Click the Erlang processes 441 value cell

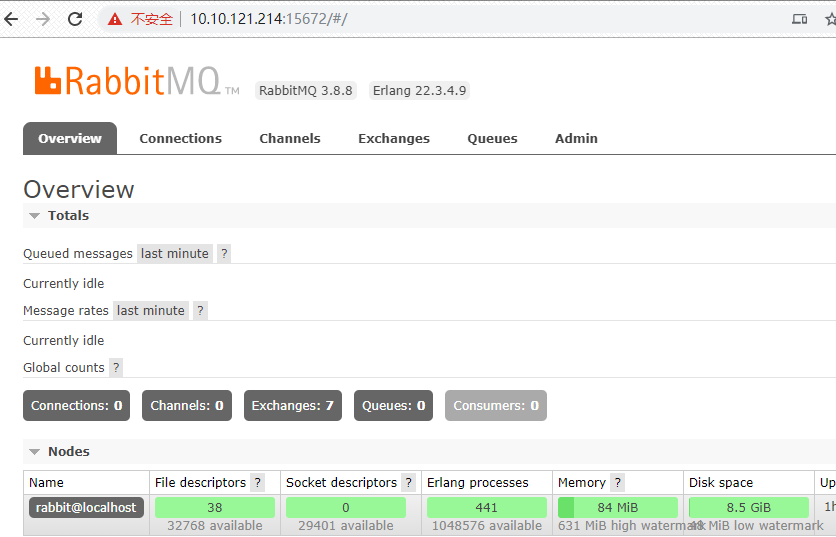[x=487, y=508]
